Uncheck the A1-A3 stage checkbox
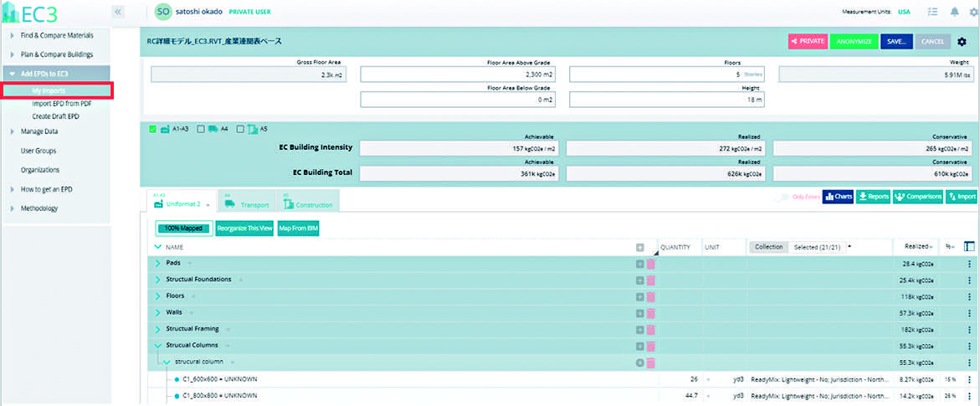 point(152,129)
